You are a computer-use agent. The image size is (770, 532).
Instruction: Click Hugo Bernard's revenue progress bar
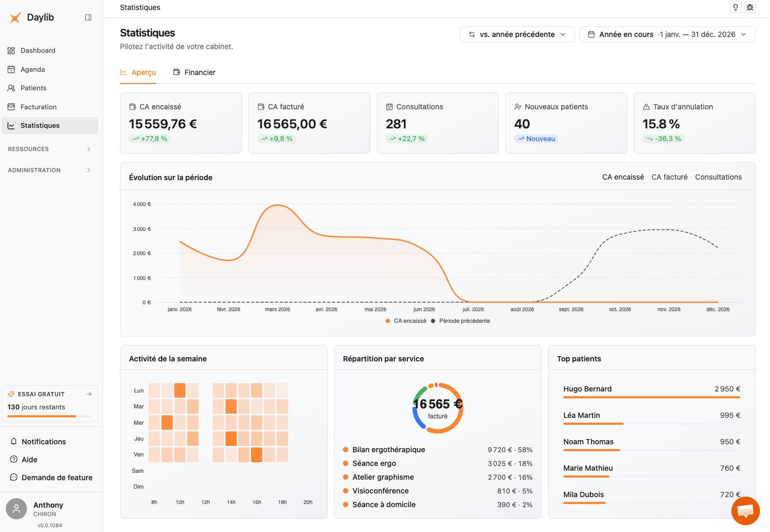652,397
